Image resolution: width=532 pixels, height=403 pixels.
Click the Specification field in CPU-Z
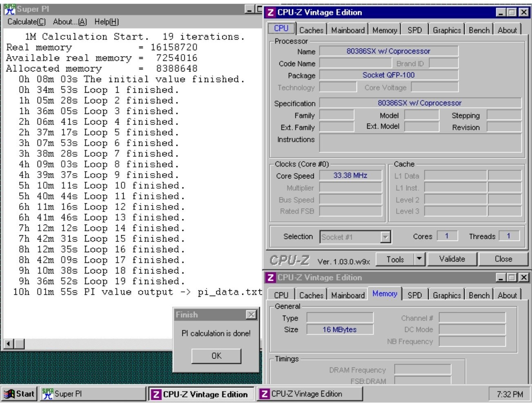tap(420, 103)
